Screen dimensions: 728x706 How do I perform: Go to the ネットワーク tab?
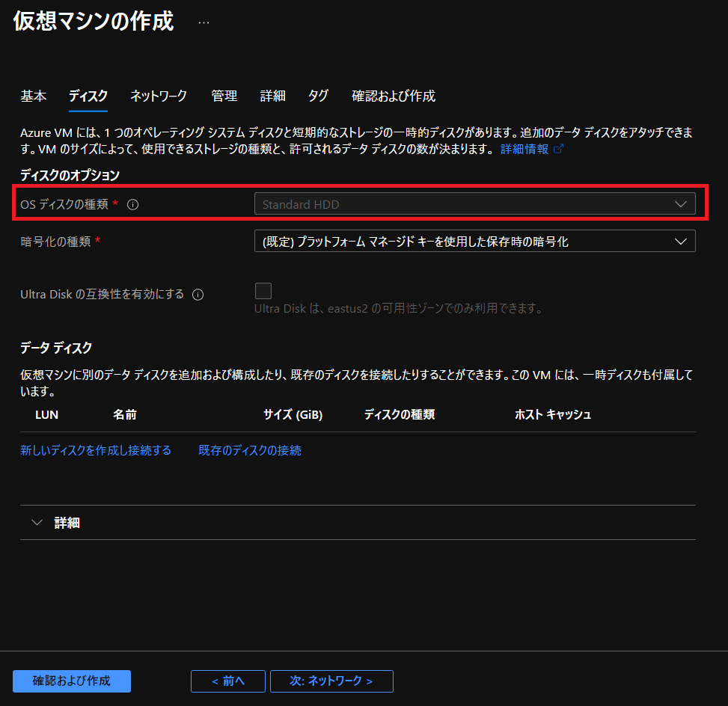point(159,96)
